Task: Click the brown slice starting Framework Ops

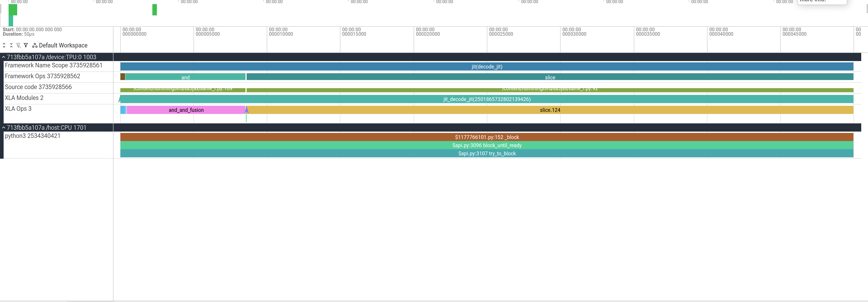Action: (123, 77)
